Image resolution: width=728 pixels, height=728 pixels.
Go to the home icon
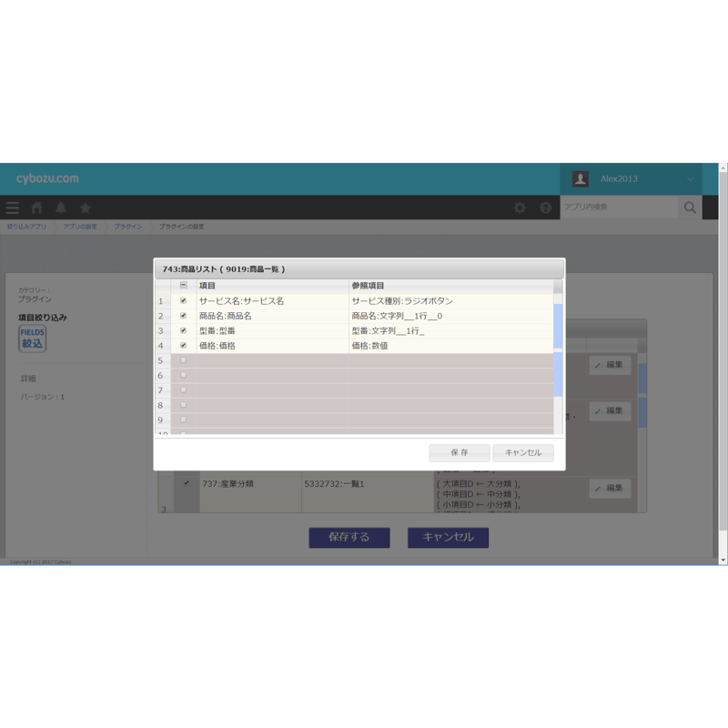(36, 207)
